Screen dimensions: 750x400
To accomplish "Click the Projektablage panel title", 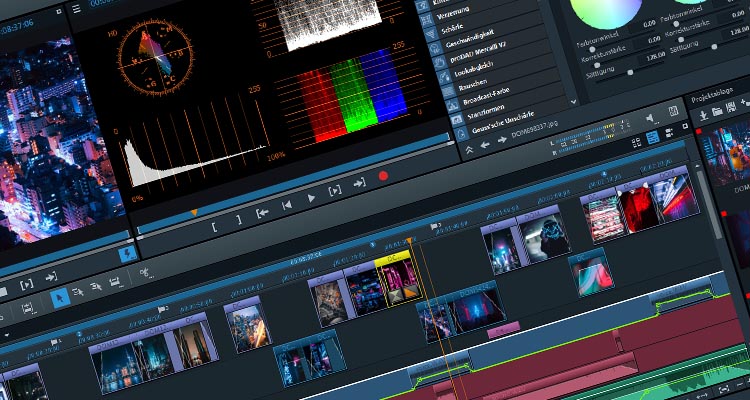I will [x=711, y=94].
